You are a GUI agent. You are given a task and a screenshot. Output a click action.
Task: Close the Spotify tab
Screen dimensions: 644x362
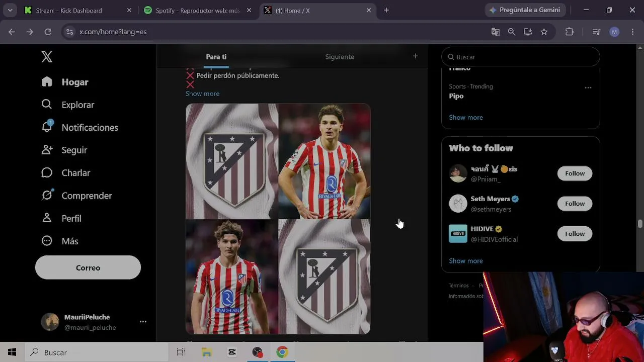pyautogui.click(x=249, y=10)
